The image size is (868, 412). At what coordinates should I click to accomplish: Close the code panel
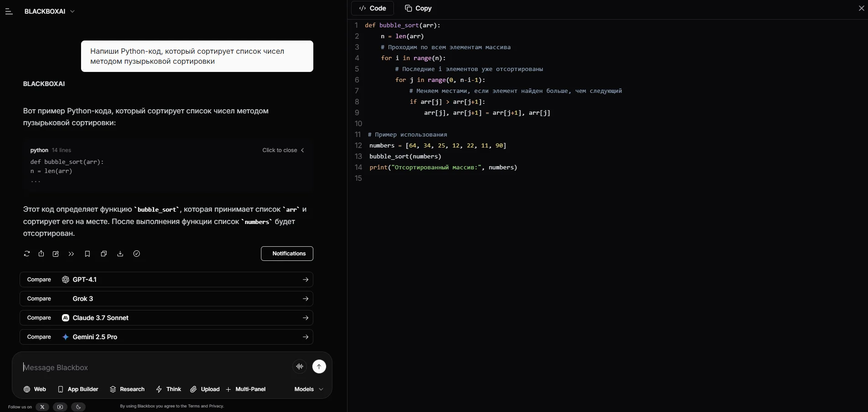click(x=861, y=8)
